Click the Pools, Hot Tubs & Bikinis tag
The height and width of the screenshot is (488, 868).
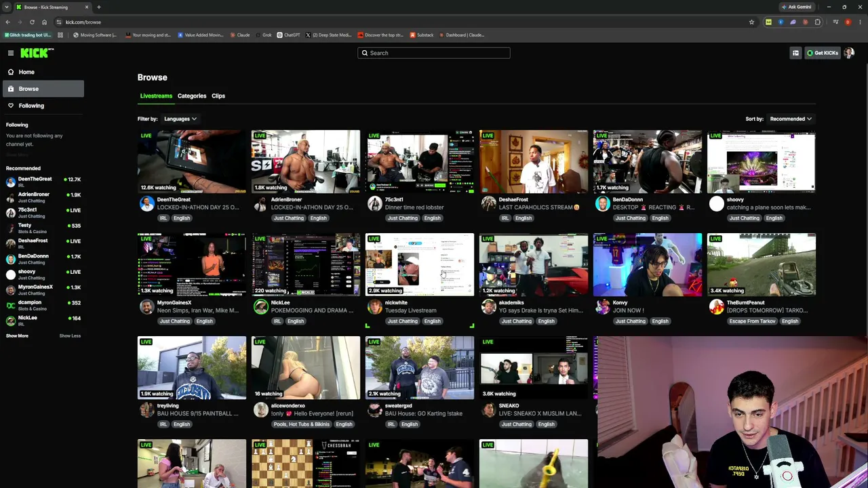tap(302, 424)
